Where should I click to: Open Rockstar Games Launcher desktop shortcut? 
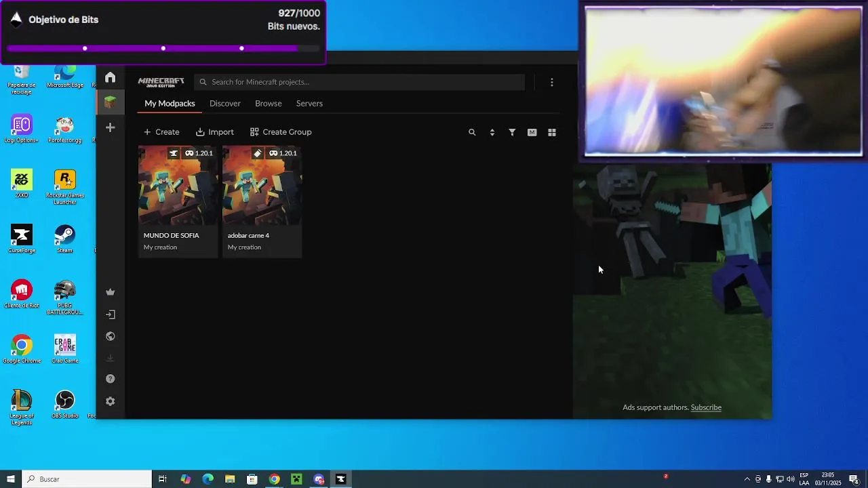tap(64, 187)
